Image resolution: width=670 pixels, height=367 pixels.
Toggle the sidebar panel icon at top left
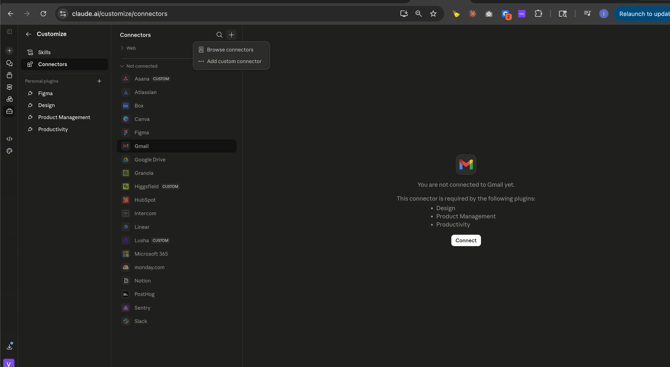9,32
